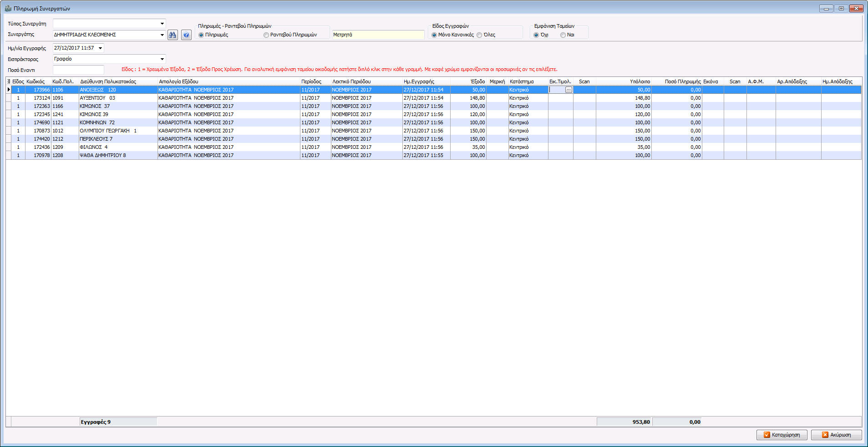Screen dimensions: 868x447
Task: Click the building code cell 1241
Action: click(x=65, y=114)
